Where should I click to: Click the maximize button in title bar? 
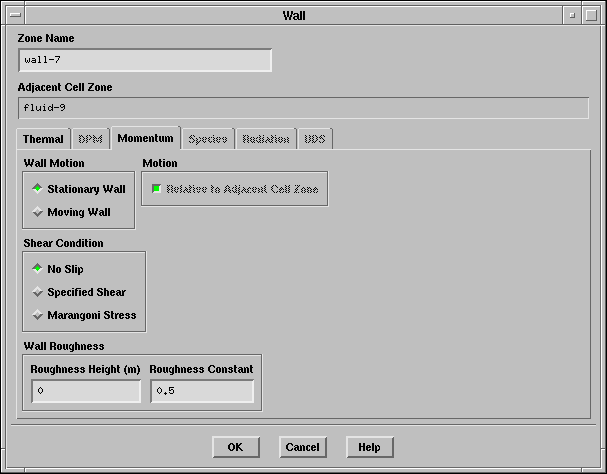point(591,15)
